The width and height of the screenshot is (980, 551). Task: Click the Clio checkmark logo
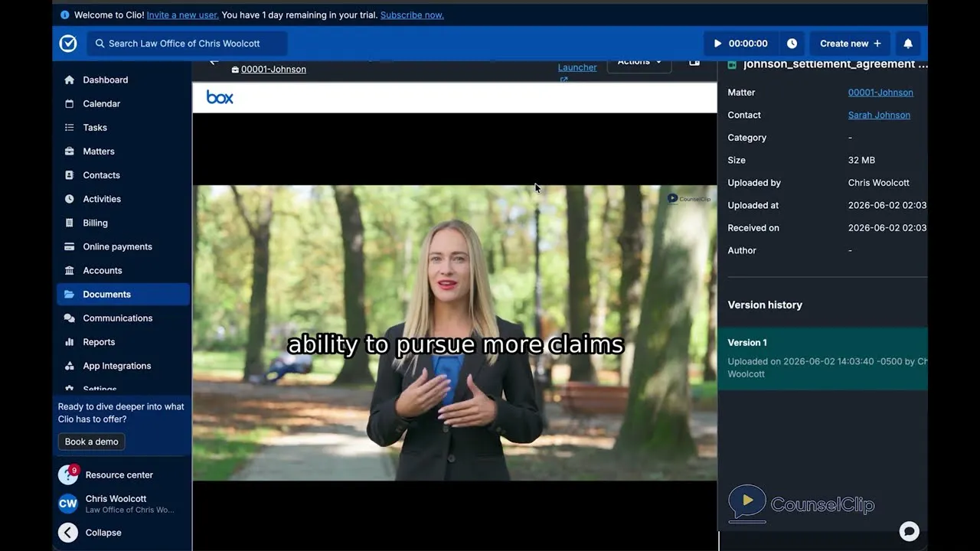pyautogui.click(x=68, y=44)
